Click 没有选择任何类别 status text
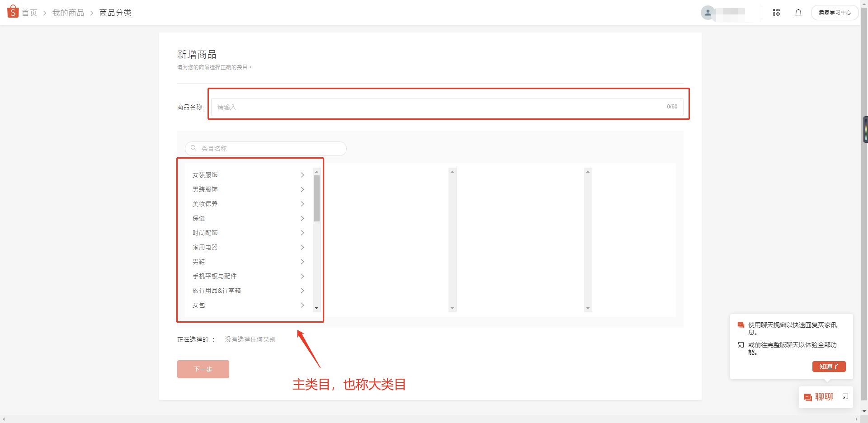The image size is (868, 423). point(250,339)
